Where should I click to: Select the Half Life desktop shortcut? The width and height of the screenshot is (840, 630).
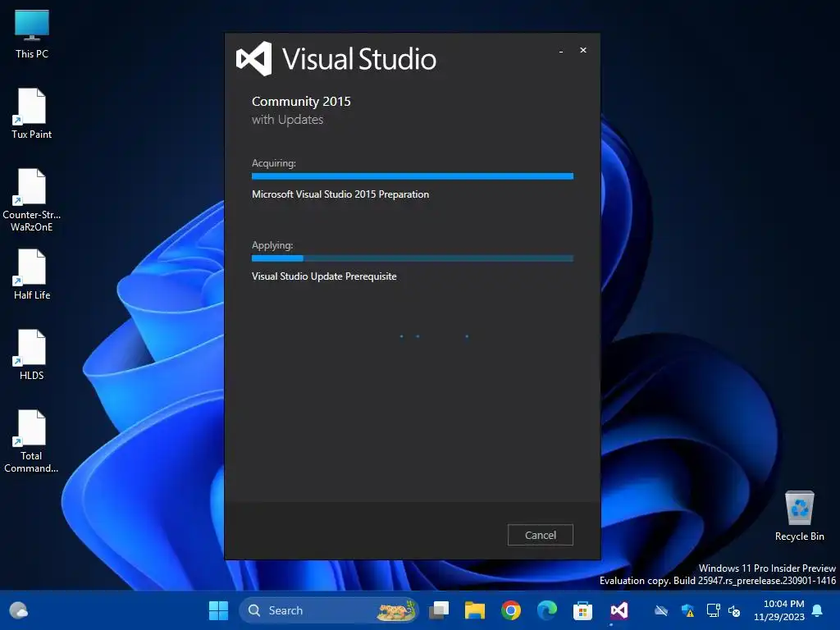pos(32,274)
